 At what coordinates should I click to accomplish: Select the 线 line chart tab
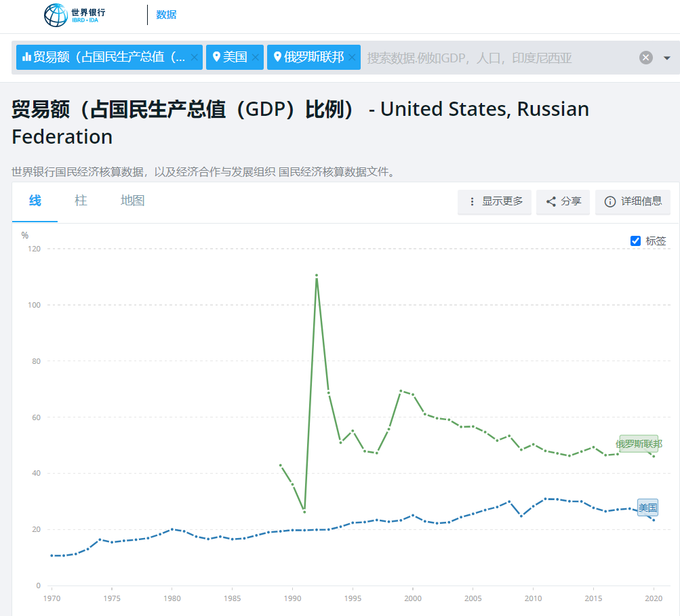coord(35,201)
